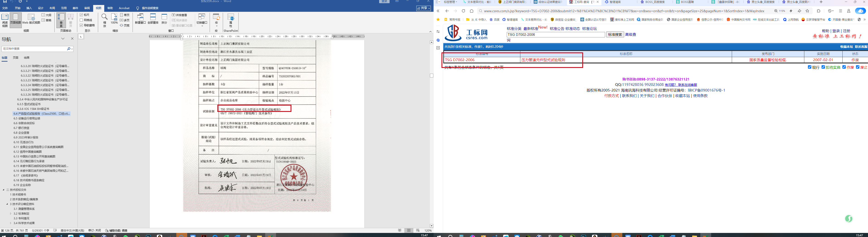Select 垂直 vertical page movement
The height and width of the screenshot is (237, 868).
click(x=61, y=20)
